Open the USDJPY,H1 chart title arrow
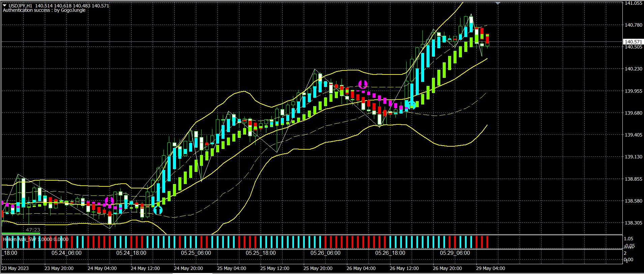Image resolution: width=644 pixels, height=274 pixels. 5,5
